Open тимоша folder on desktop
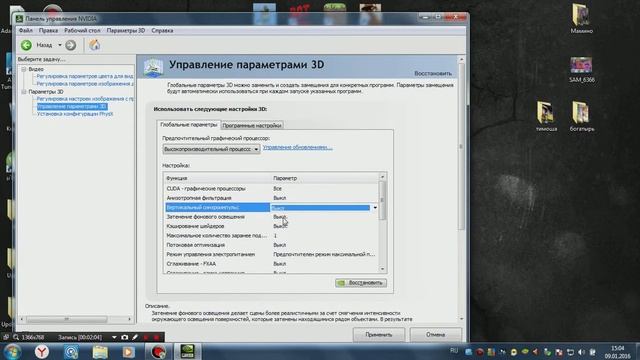640x360 pixels. tap(546, 116)
